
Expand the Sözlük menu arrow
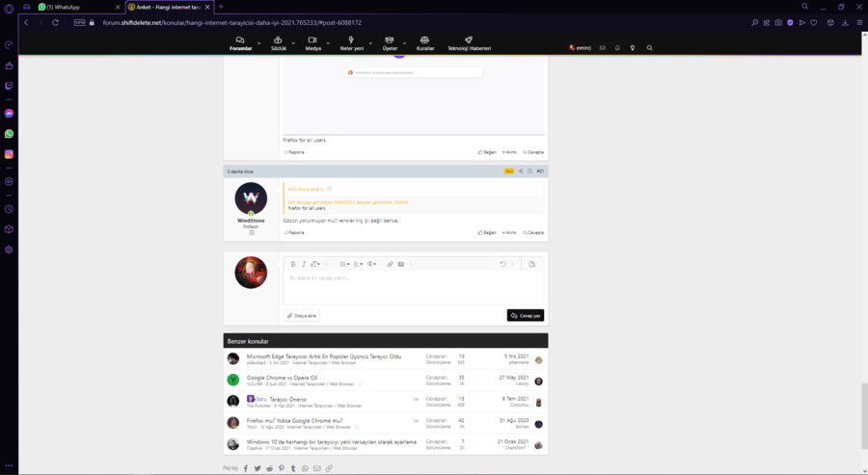coord(293,43)
